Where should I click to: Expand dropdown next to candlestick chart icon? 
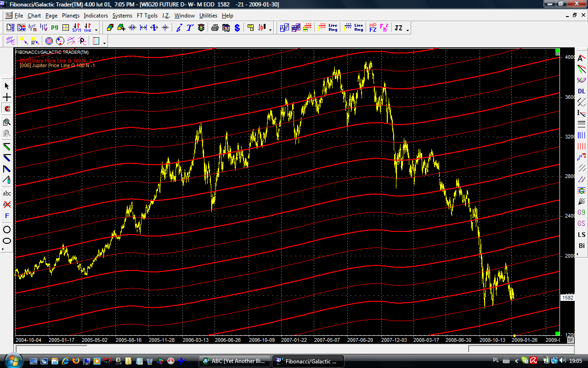270,30
